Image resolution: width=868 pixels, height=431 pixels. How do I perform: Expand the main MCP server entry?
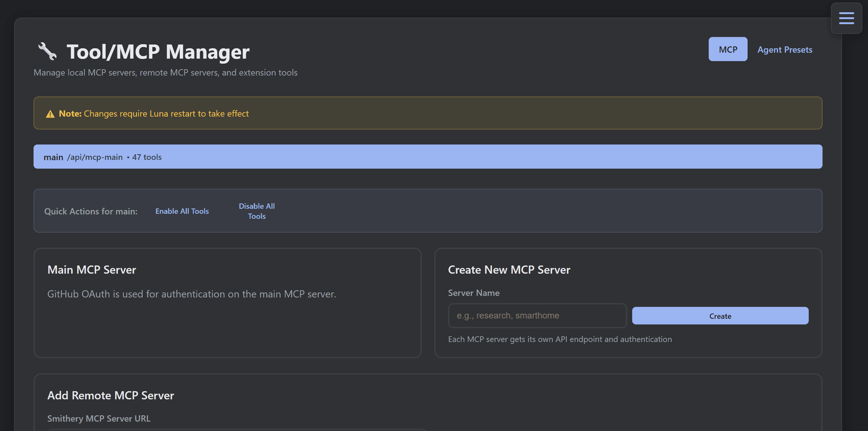tap(428, 156)
